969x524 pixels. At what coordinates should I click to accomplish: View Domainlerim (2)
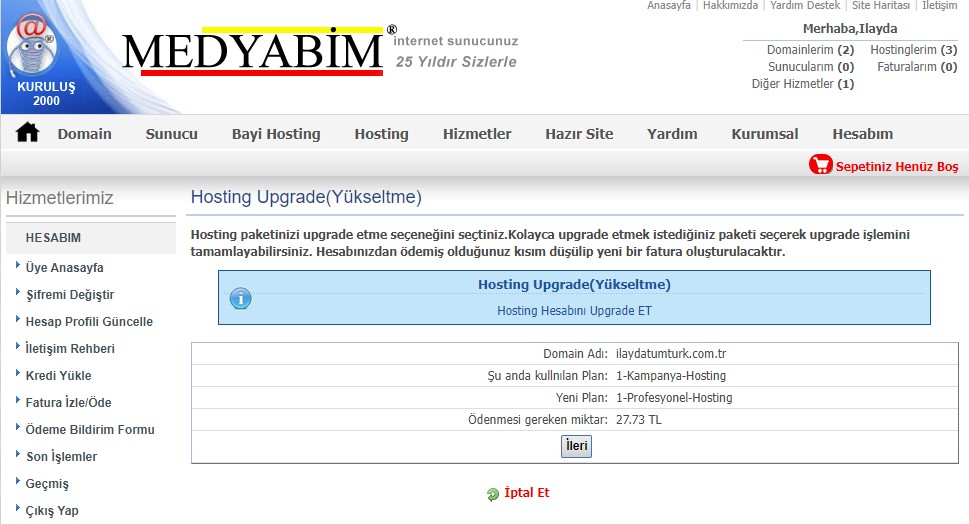pyautogui.click(x=811, y=50)
